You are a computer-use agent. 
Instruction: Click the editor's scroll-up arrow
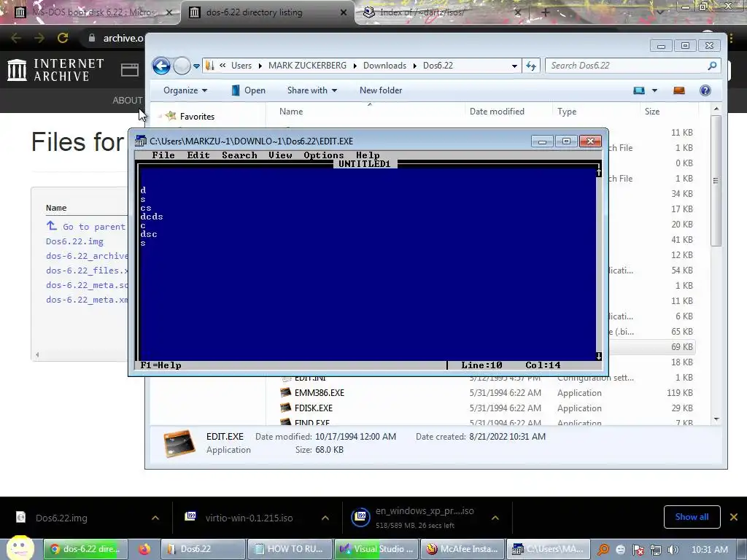coord(598,172)
